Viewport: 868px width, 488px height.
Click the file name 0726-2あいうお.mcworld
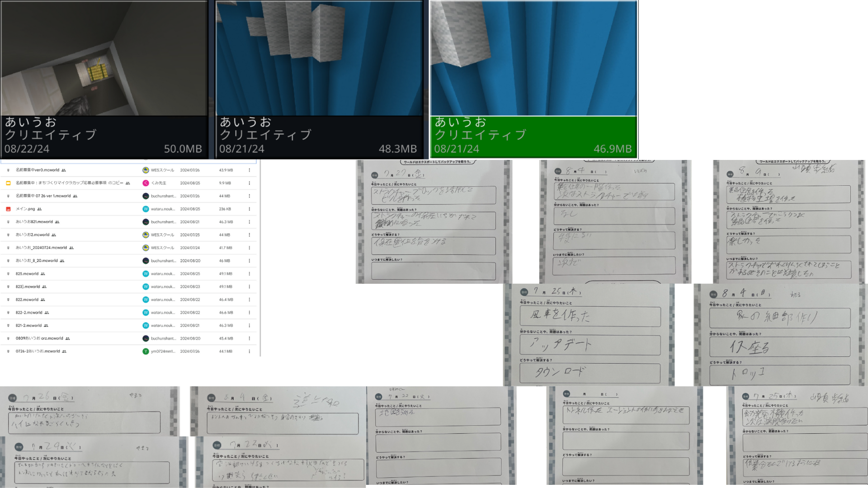(38, 351)
